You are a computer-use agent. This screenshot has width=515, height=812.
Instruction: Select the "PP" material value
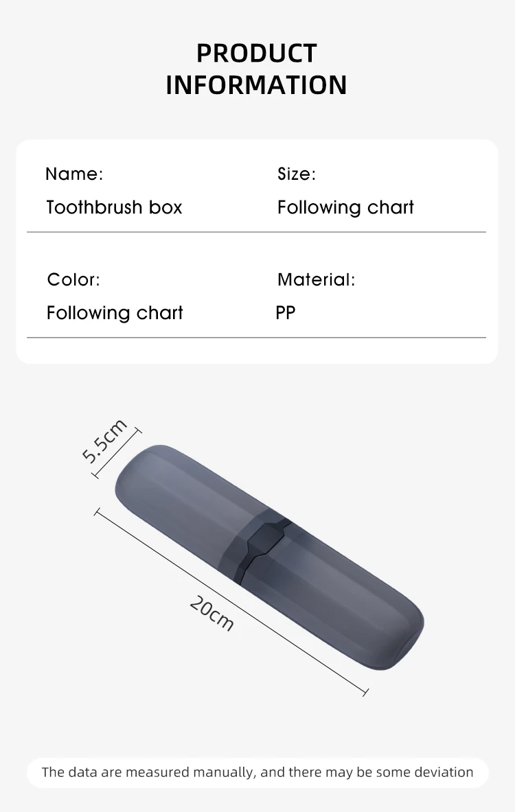286,313
